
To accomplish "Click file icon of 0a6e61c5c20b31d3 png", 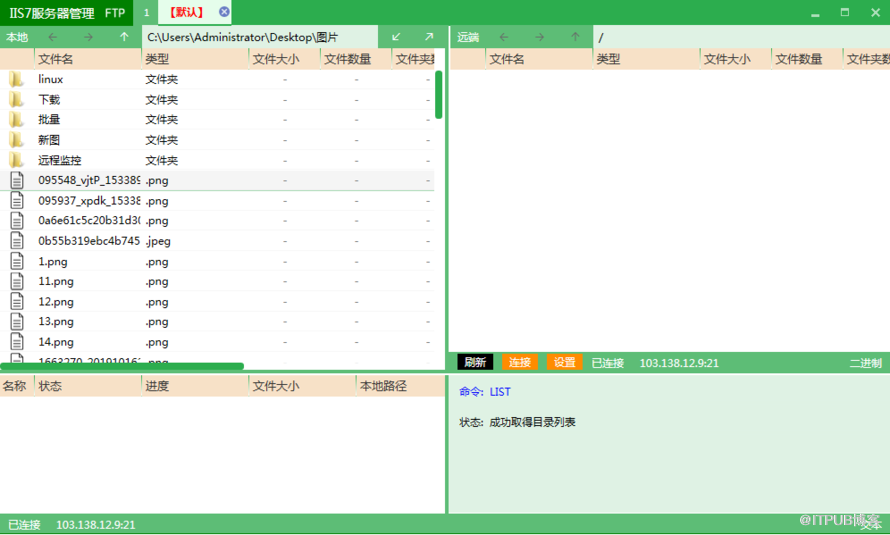I will tap(17, 220).
